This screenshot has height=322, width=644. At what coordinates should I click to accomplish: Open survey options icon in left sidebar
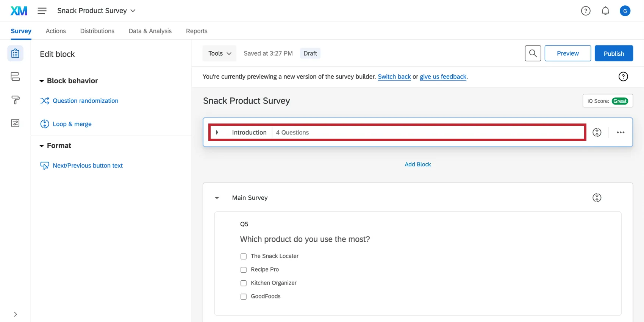[15, 123]
